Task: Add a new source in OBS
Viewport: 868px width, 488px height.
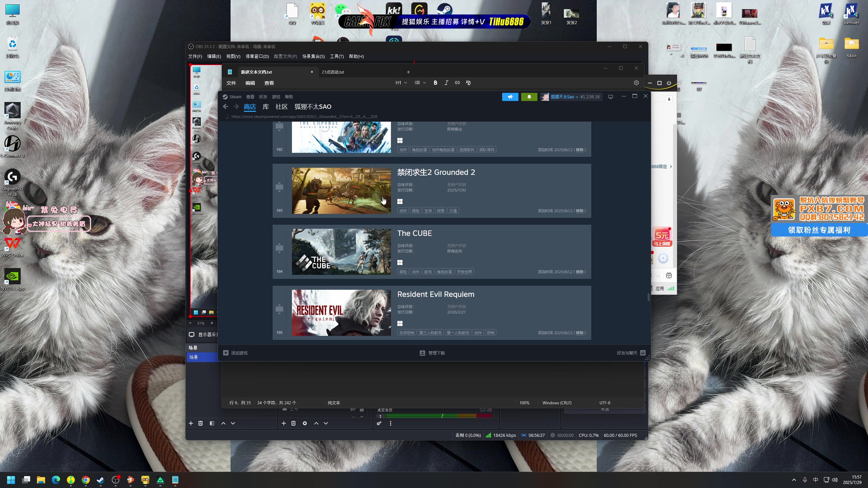Action: pos(284,423)
